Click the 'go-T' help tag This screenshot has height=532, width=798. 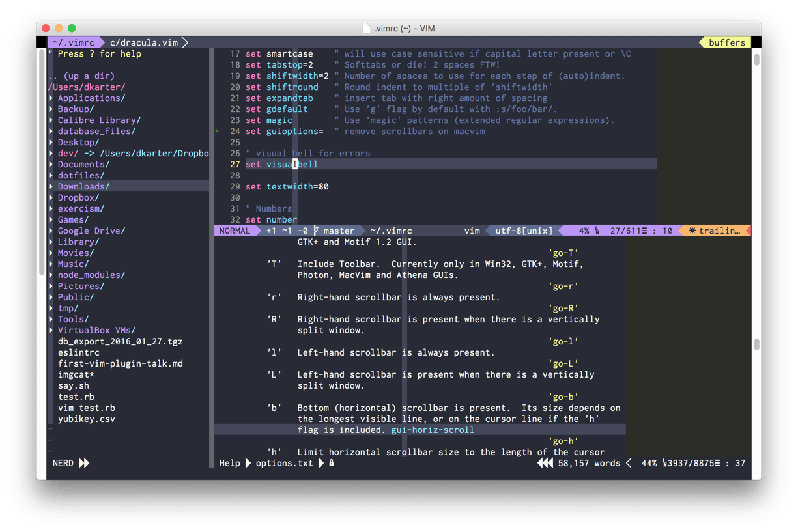pyautogui.click(x=563, y=253)
